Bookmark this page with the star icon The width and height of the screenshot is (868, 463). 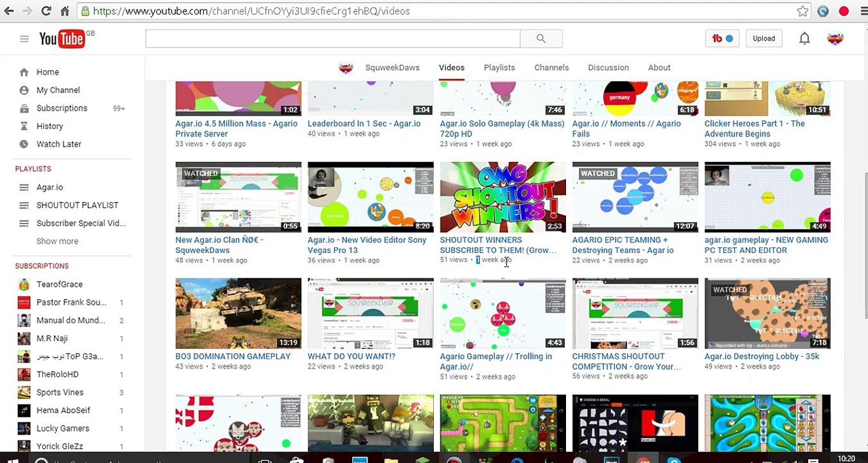point(802,11)
